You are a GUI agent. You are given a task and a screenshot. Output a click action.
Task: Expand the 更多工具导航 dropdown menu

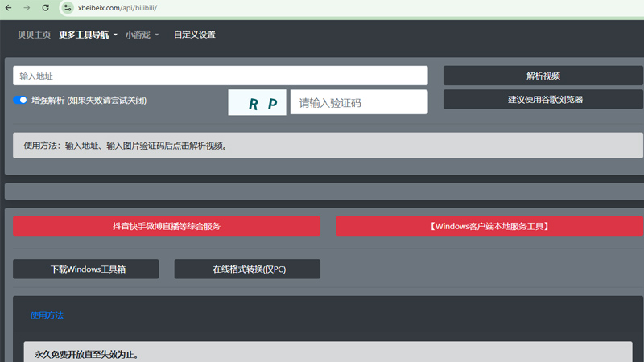[x=88, y=35]
